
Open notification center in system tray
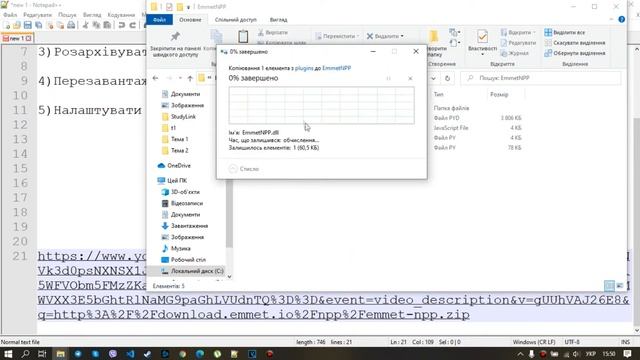pyautogui.click(x=627, y=354)
